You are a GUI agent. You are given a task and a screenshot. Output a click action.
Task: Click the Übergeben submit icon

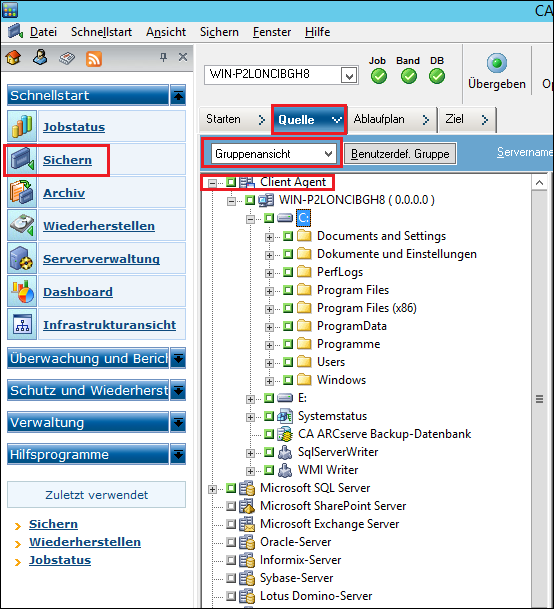pyautogui.click(x=497, y=63)
